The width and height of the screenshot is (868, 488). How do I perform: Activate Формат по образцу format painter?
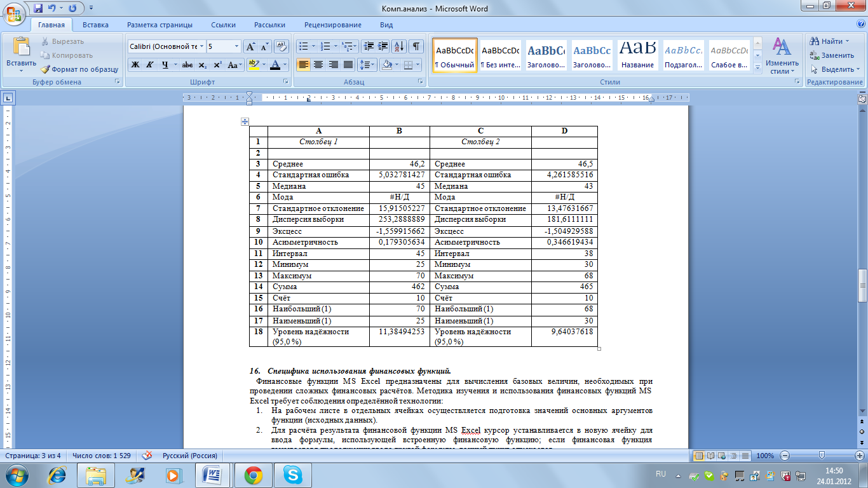click(80, 69)
